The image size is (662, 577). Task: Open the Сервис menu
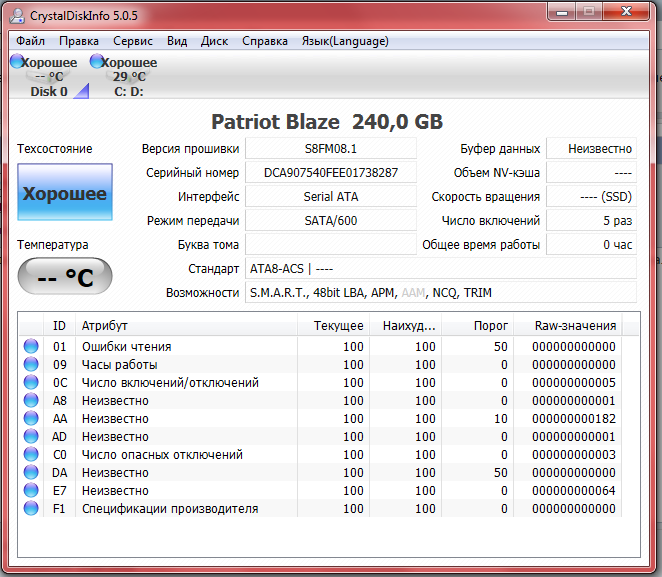(133, 41)
